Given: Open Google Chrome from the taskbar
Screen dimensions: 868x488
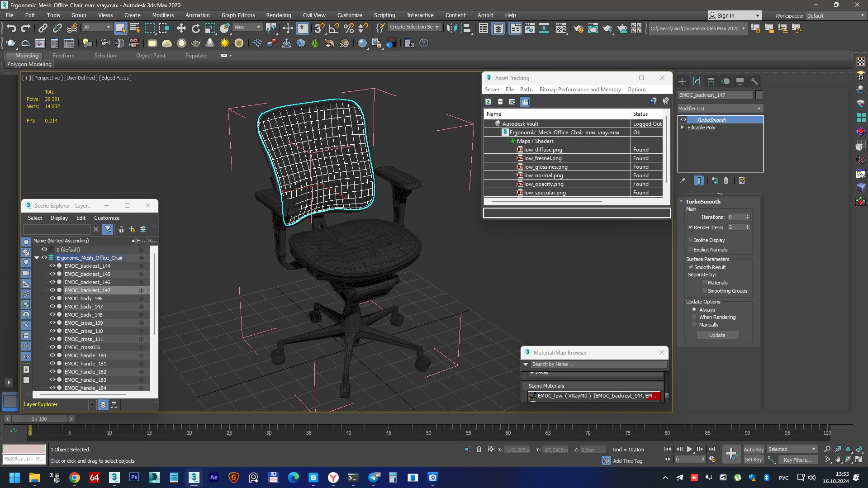Looking at the screenshot, I should coord(75,478).
